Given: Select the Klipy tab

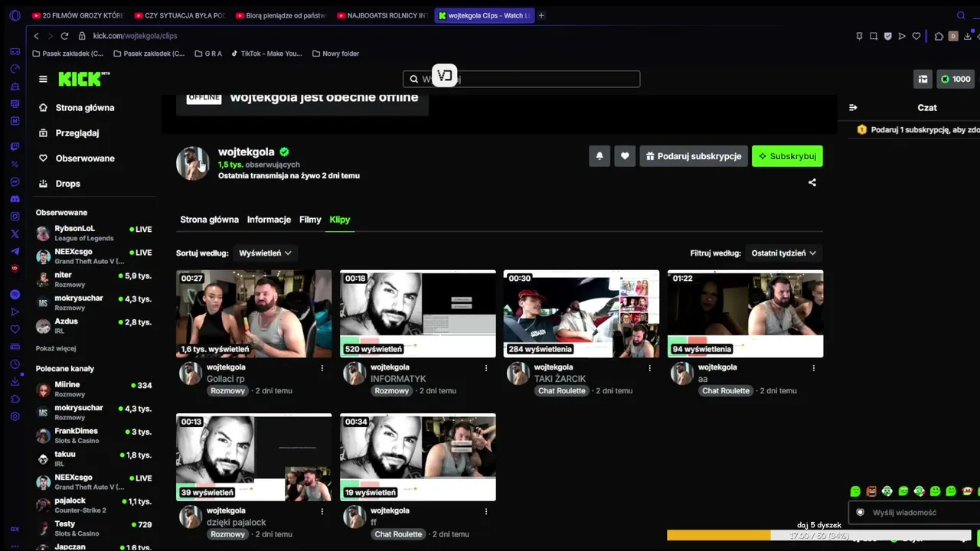Looking at the screenshot, I should 340,220.
